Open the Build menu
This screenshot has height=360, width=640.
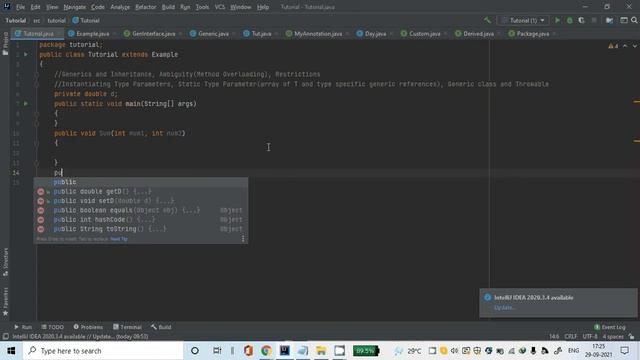[x=168, y=7]
